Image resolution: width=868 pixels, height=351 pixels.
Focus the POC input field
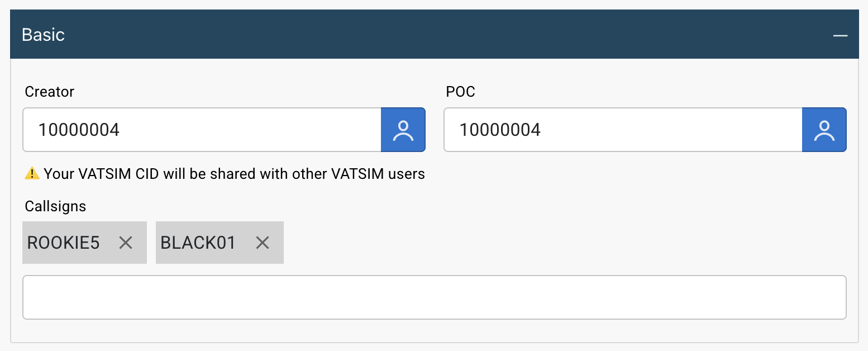coord(623,130)
